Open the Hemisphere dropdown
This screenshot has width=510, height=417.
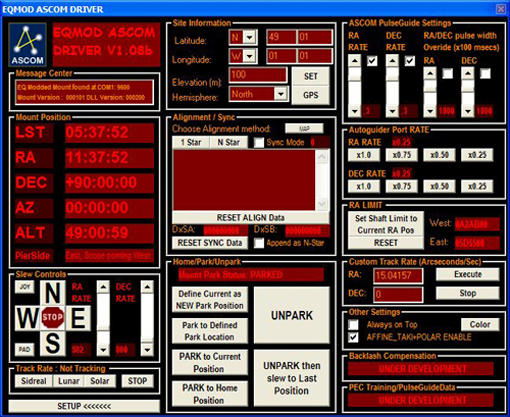click(x=281, y=94)
